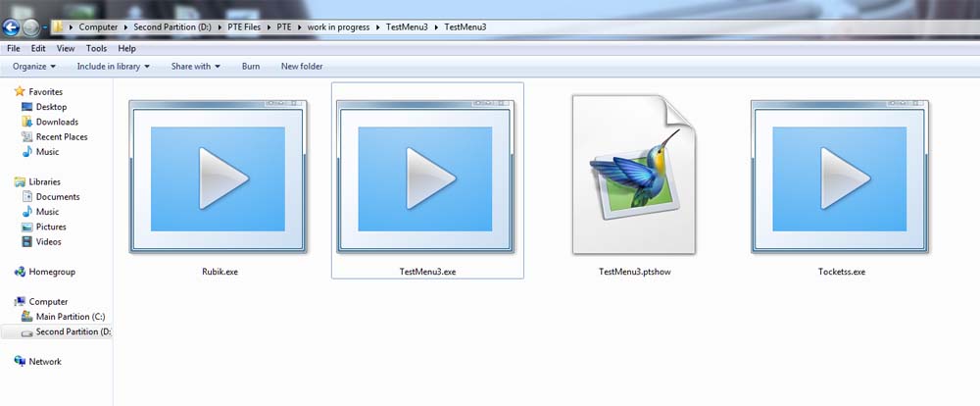The image size is (980, 406).
Task: Select Computer in the navigation pane
Action: pyautogui.click(x=48, y=301)
